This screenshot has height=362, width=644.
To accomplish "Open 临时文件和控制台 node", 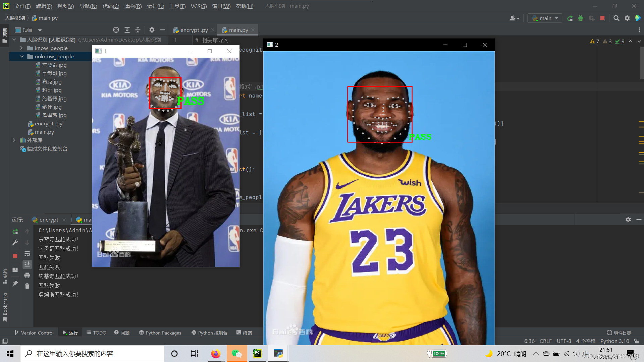I will [x=44, y=148].
